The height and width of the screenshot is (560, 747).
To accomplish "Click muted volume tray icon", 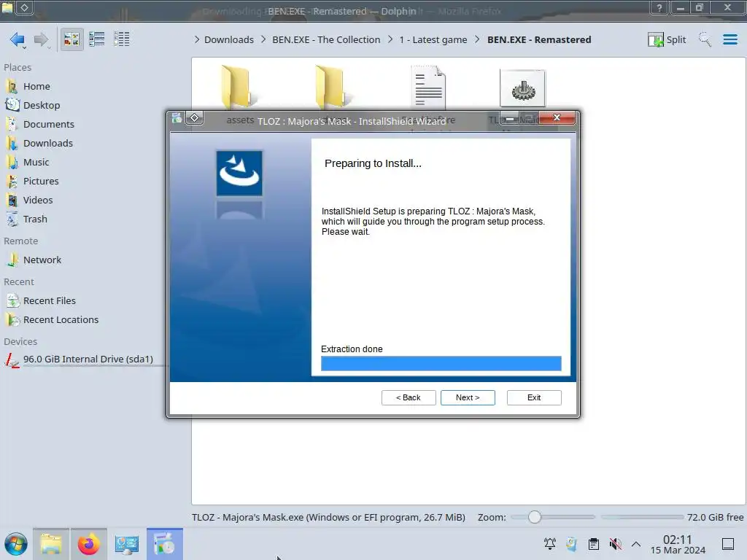I will (x=615, y=544).
